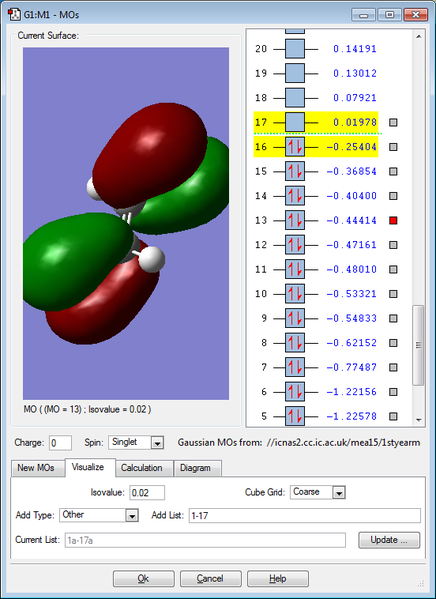Click energy value -0.77487 of orbital 7
The width and height of the screenshot is (436, 599).
pyautogui.click(x=352, y=367)
